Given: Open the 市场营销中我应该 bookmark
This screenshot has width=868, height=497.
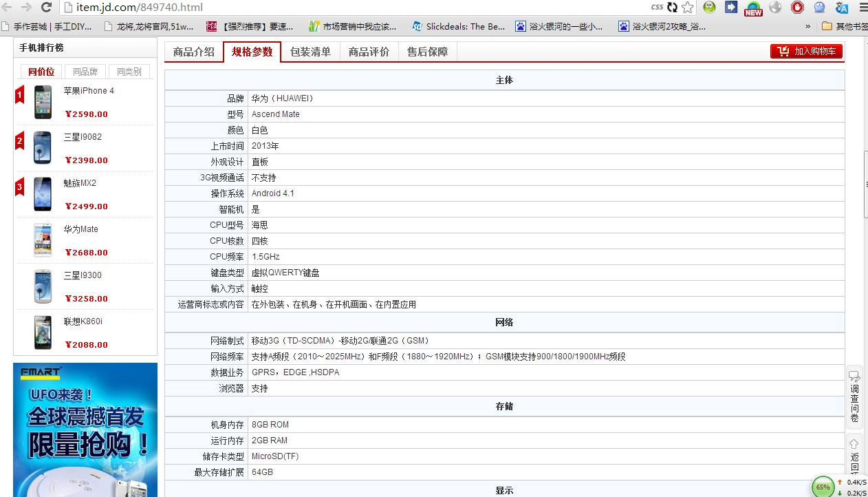Looking at the screenshot, I should click(353, 27).
